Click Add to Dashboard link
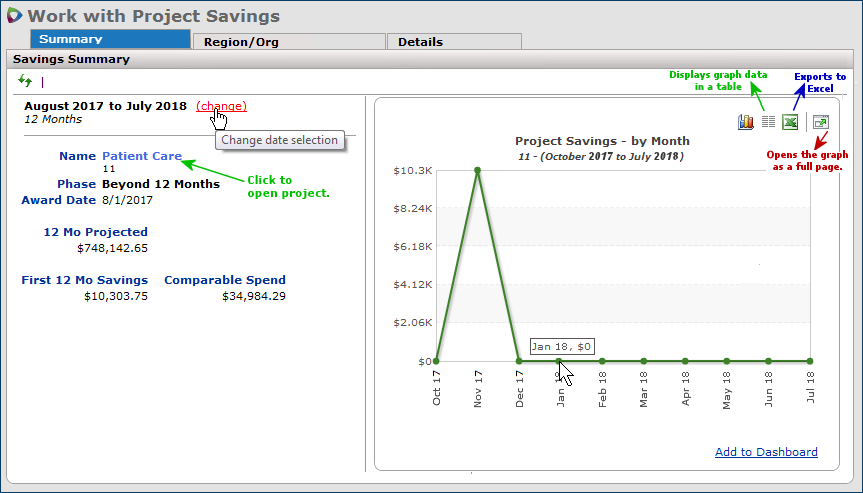The image size is (863, 493). pyautogui.click(x=766, y=452)
